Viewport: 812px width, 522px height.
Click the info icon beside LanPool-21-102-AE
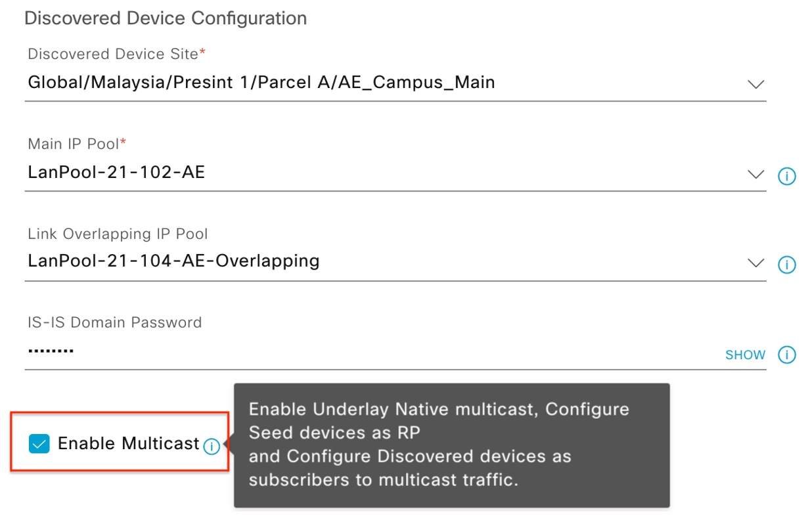click(x=787, y=175)
